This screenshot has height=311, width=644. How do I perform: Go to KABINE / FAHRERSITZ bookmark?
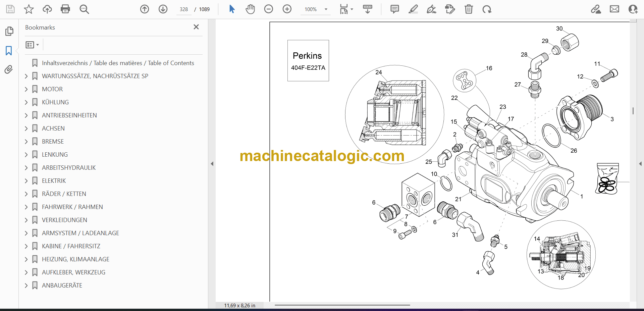point(71,246)
